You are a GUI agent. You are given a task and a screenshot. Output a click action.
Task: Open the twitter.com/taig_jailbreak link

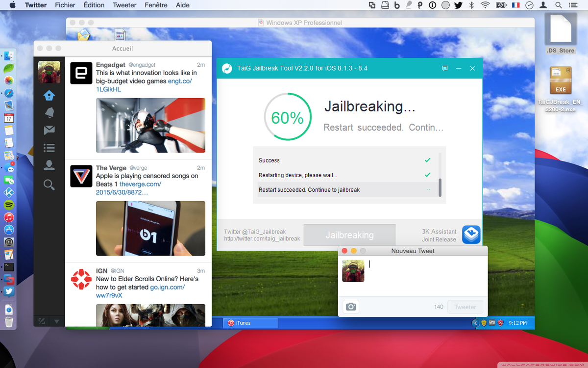262,239
